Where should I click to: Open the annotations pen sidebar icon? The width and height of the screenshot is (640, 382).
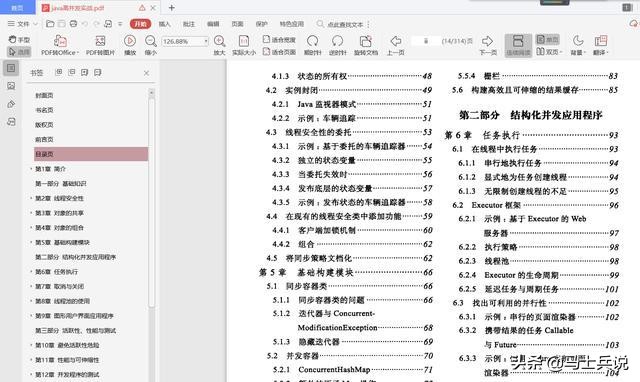coord(11,104)
